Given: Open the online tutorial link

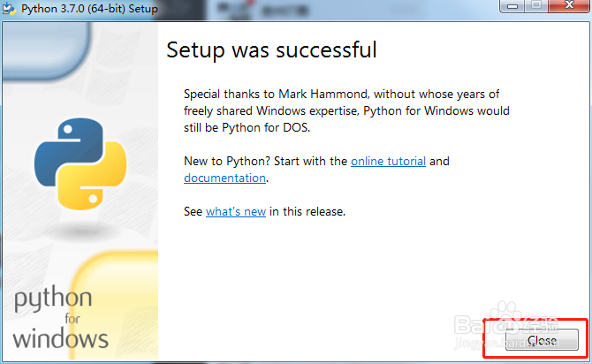Looking at the screenshot, I should click(x=388, y=162).
